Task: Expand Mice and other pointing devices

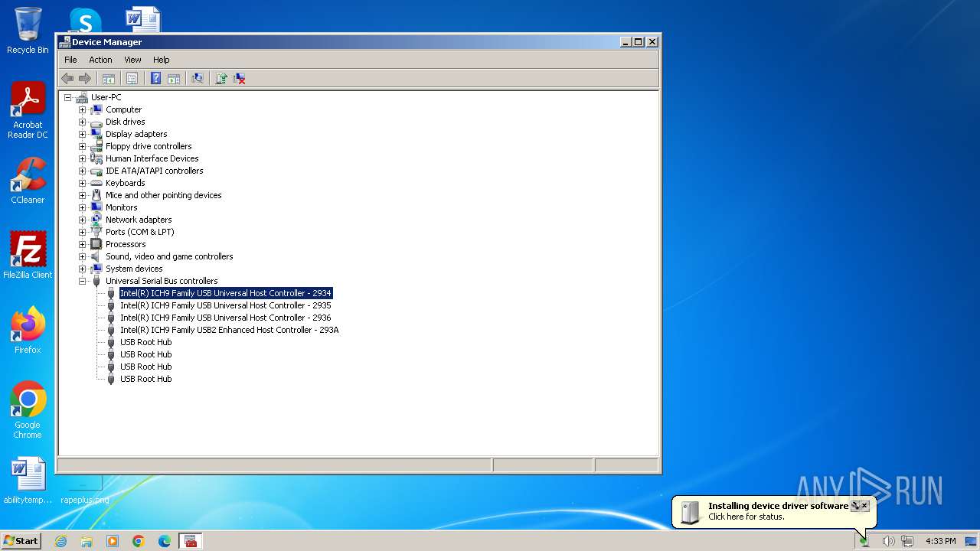Action: (82, 195)
